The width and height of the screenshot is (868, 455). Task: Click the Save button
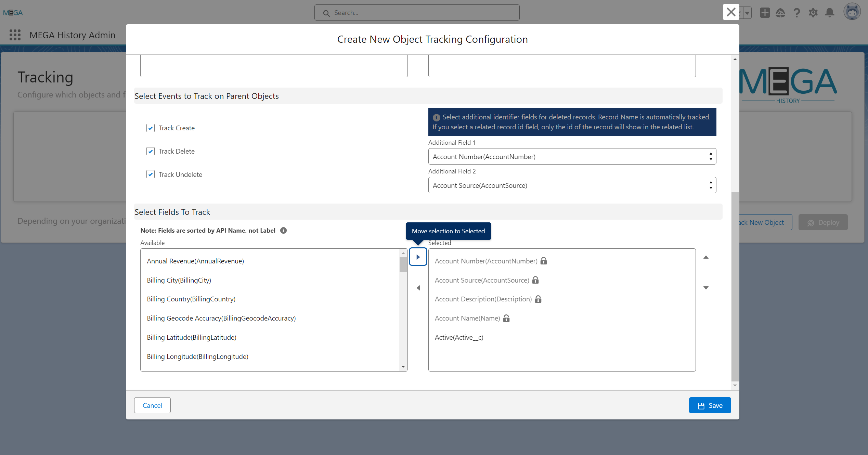pyautogui.click(x=710, y=405)
